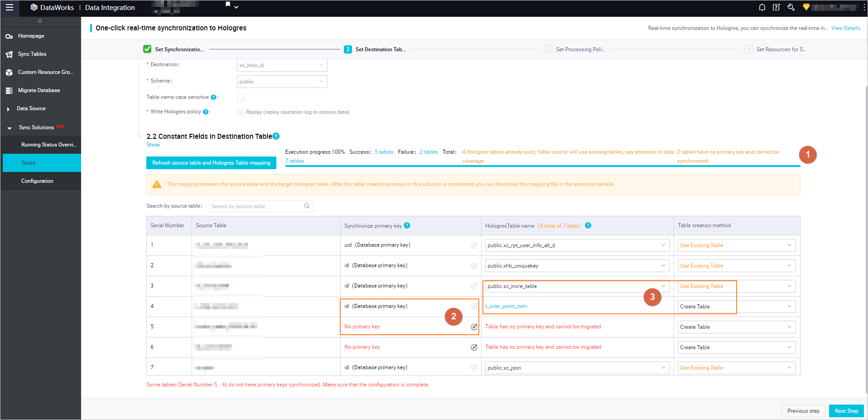The width and height of the screenshot is (868, 420).
Task: Edit primary key for row 7
Action: click(x=474, y=367)
